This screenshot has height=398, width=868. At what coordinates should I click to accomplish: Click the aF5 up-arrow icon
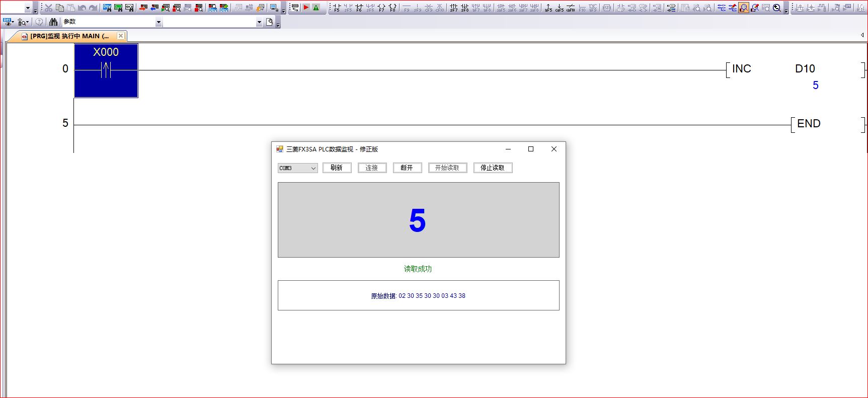point(548,8)
